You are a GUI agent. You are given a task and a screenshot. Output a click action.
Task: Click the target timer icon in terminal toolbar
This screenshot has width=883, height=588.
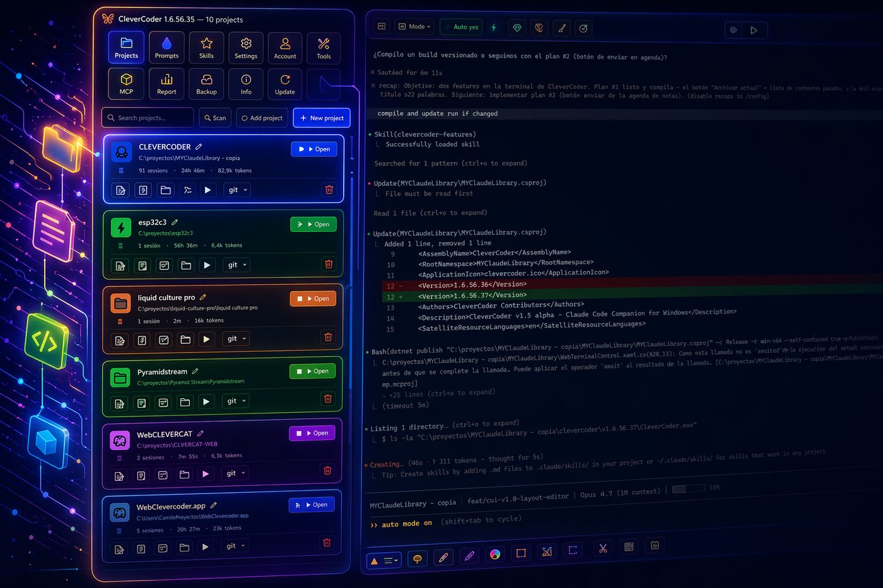coord(583,28)
